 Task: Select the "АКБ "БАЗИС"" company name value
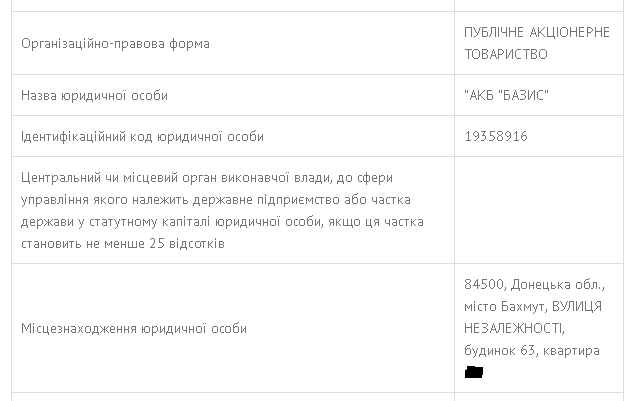[x=507, y=95]
